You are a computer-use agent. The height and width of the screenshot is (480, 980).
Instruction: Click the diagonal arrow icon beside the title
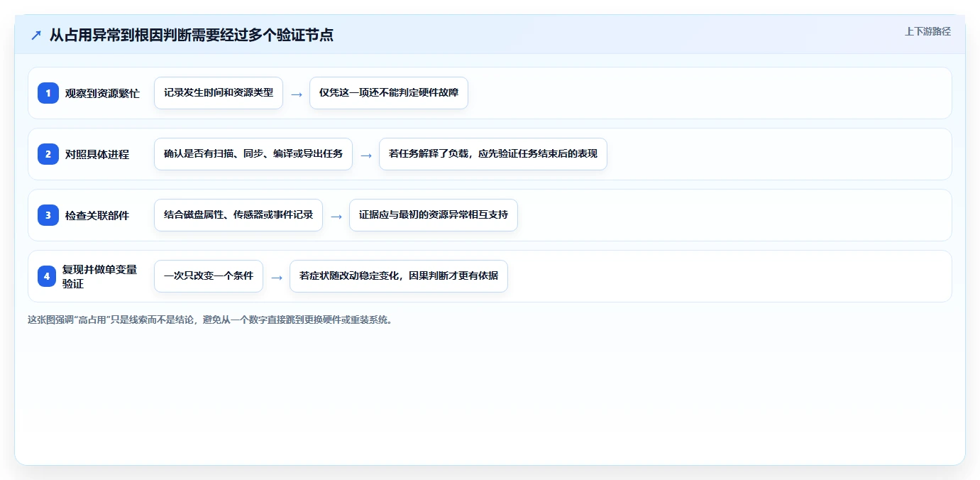pyautogui.click(x=36, y=35)
